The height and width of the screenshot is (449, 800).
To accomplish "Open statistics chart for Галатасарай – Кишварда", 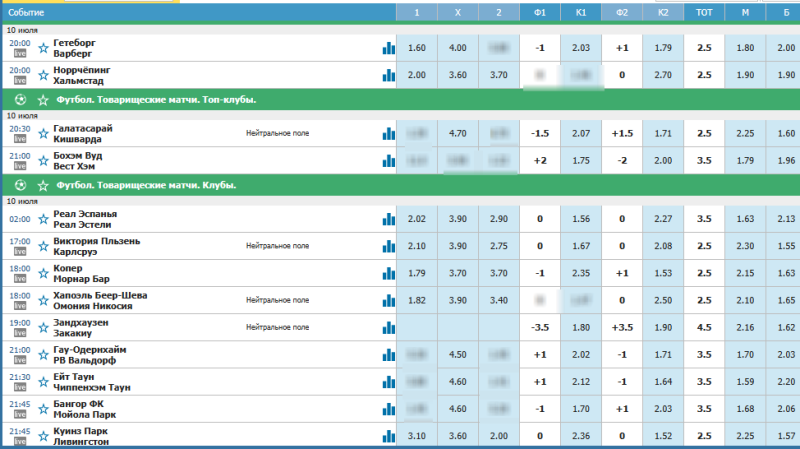I will coord(388,133).
